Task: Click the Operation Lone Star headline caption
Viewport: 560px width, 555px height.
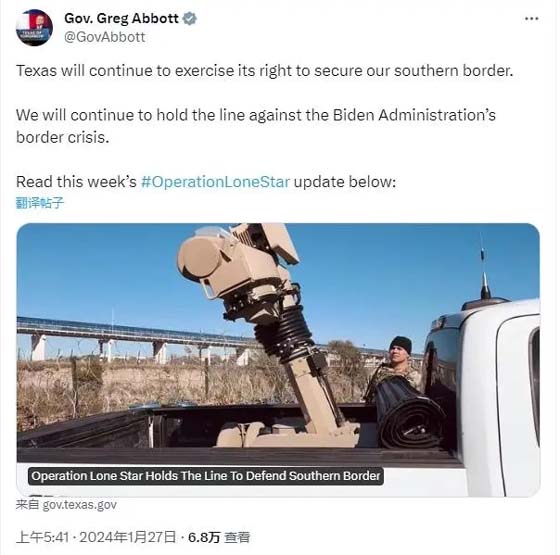Action: [206, 476]
